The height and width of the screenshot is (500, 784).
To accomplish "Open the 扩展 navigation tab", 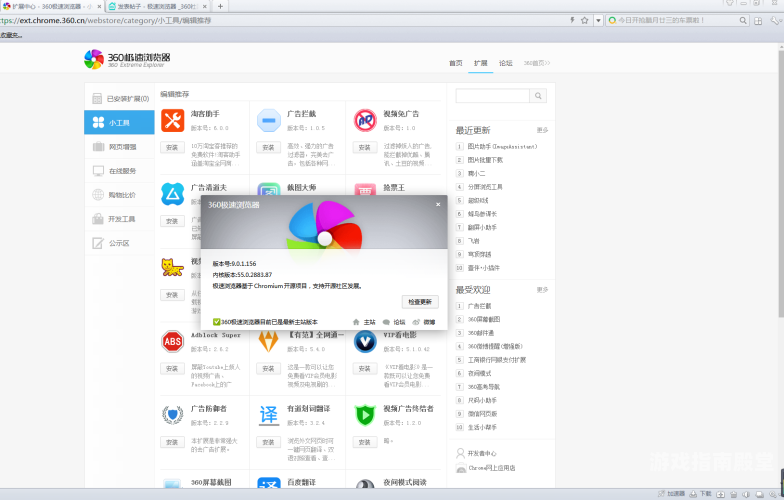I will (480, 63).
